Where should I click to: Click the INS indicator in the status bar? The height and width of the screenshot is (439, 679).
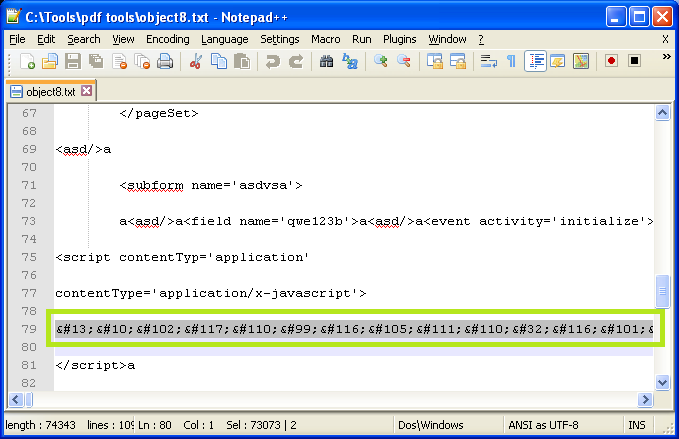pyautogui.click(x=637, y=425)
